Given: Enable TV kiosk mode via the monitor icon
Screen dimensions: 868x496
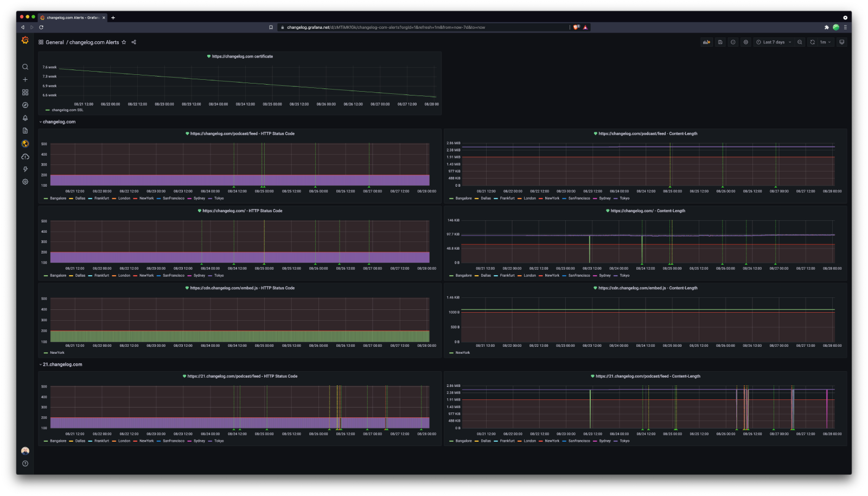Looking at the screenshot, I should (842, 42).
